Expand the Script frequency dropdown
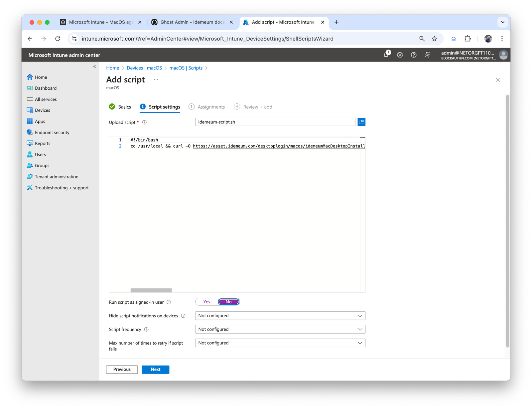532x409 pixels. tap(280, 329)
